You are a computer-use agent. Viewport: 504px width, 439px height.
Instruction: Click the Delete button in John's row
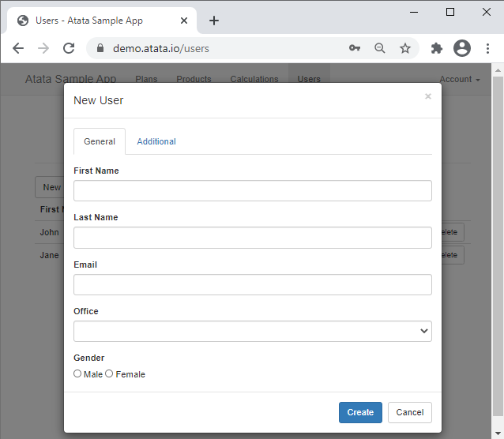[x=453, y=232]
